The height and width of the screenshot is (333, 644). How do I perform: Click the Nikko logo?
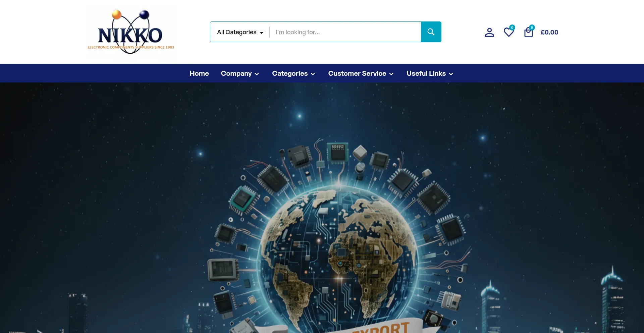pyautogui.click(x=131, y=32)
